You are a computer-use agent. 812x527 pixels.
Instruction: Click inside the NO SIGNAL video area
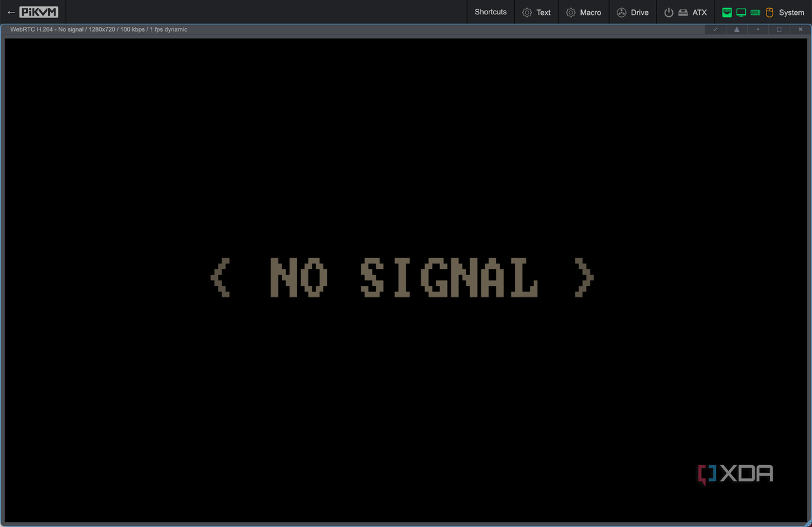(406, 280)
